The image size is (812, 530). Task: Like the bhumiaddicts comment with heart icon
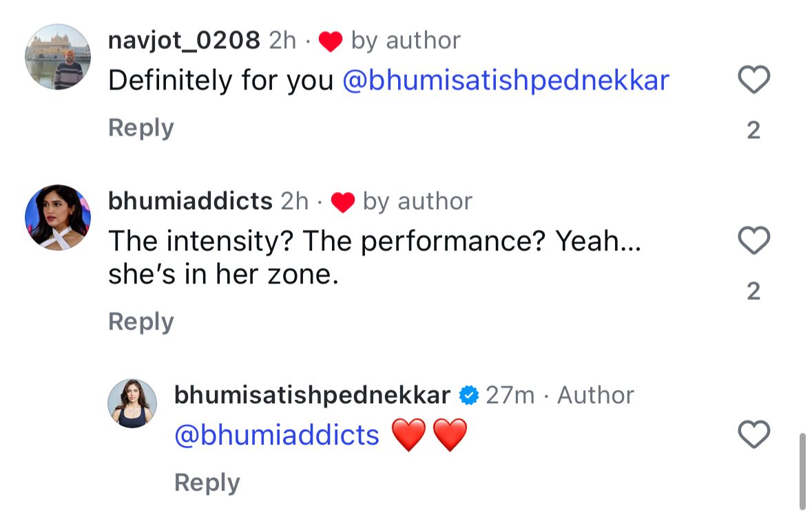[x=753, y=241]
